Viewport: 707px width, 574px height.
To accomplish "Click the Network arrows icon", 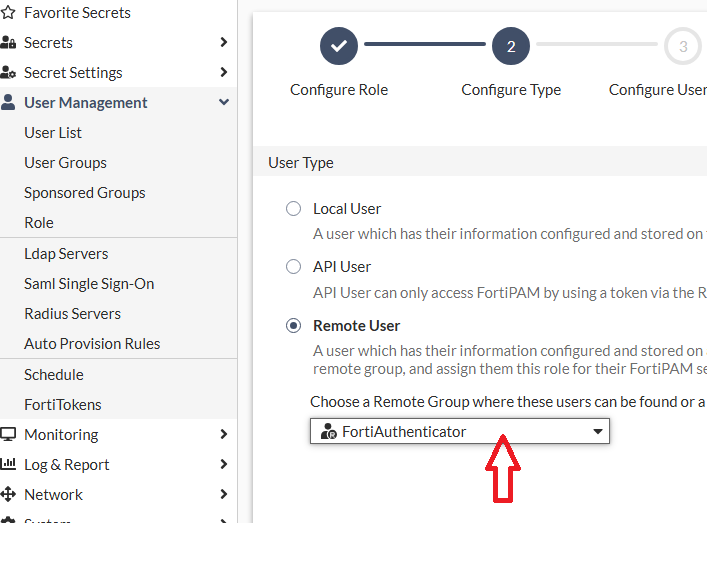I will pos(8,495).
